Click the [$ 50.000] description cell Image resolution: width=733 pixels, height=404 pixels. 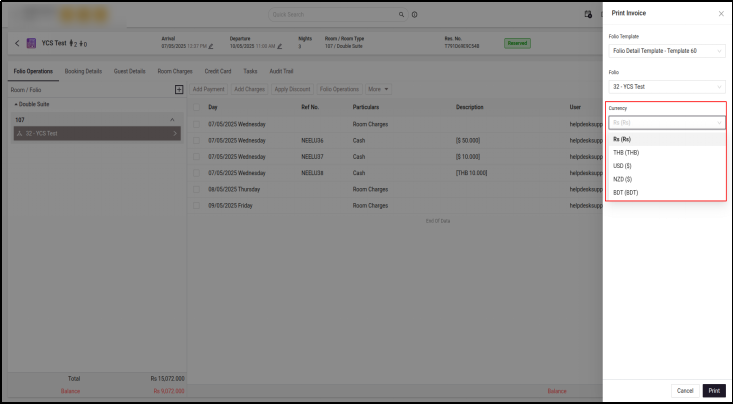[467, 141]
